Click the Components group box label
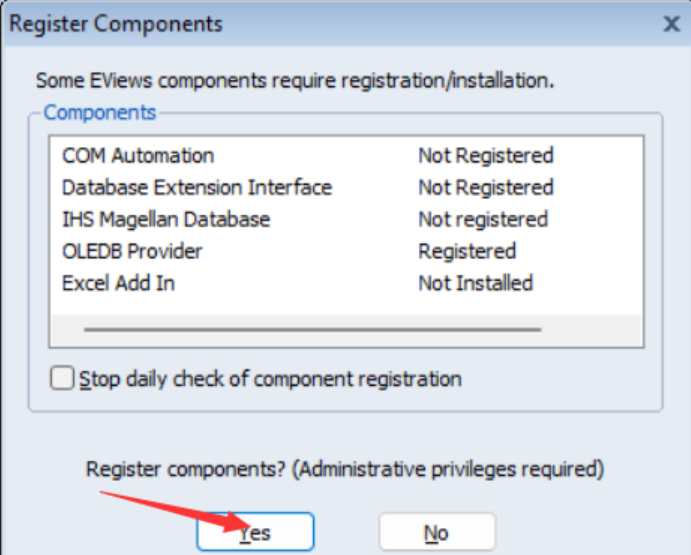This screenshot has height=555, width=691. [100, 112]
